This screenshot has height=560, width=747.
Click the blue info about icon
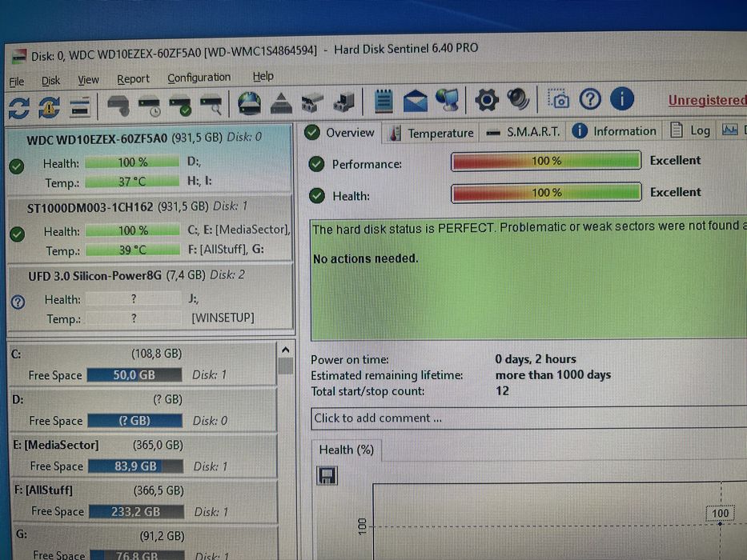(622, 98)
